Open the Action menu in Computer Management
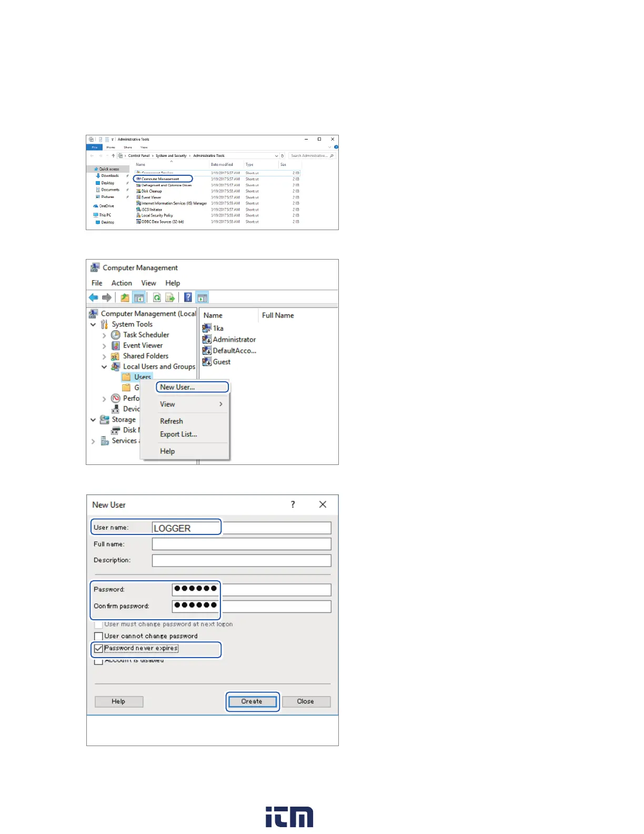 (122, 283)
